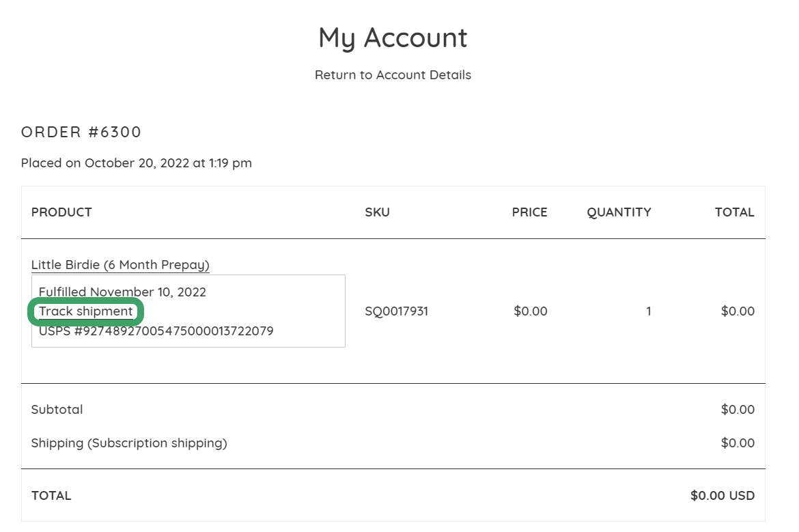This screenshot has width=799, height=532.
Task: Open the Little Birdie (6 Month Prepay) product link
Action: [120, 265]
